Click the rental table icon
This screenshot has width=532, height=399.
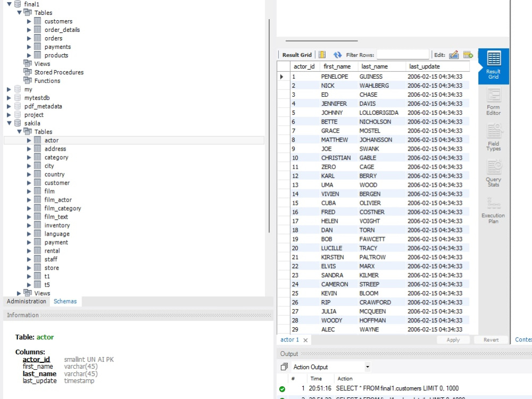[x=38, y=251]
